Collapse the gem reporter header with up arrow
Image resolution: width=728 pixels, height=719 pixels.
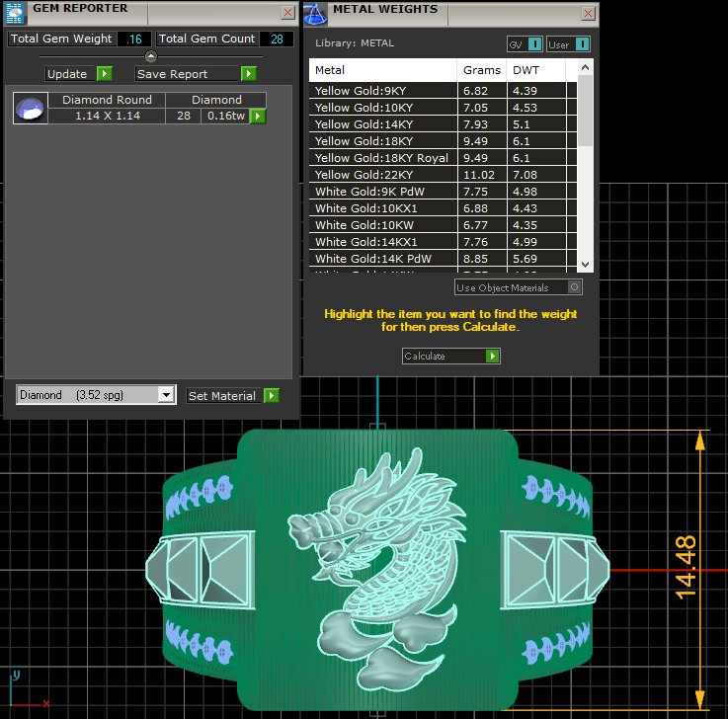(151, 56)
